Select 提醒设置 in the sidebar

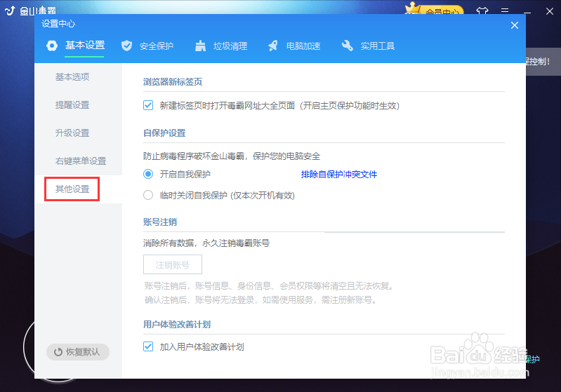pos(72,105)
